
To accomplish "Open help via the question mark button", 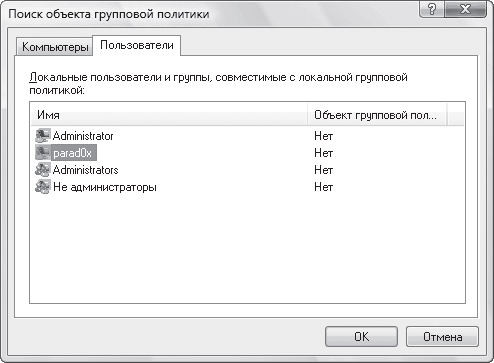I will click(x=432, y=9).
